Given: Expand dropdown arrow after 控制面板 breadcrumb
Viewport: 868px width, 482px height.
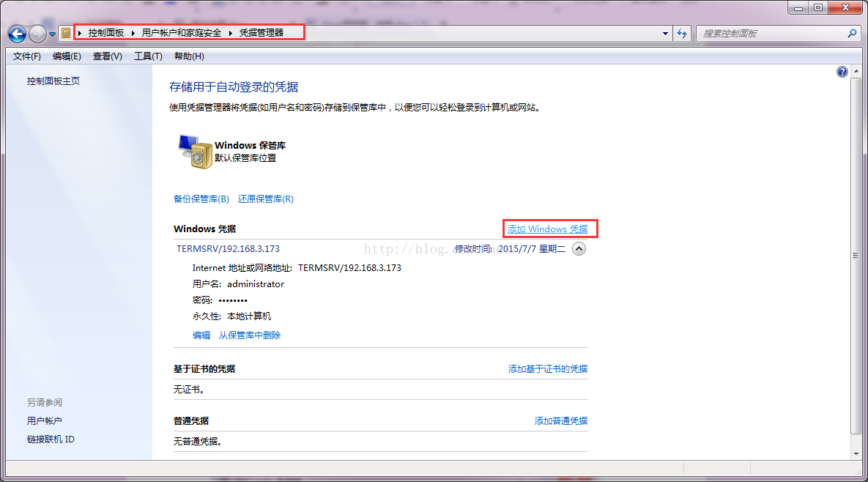Looking at the screenshot, I should 133,33.
